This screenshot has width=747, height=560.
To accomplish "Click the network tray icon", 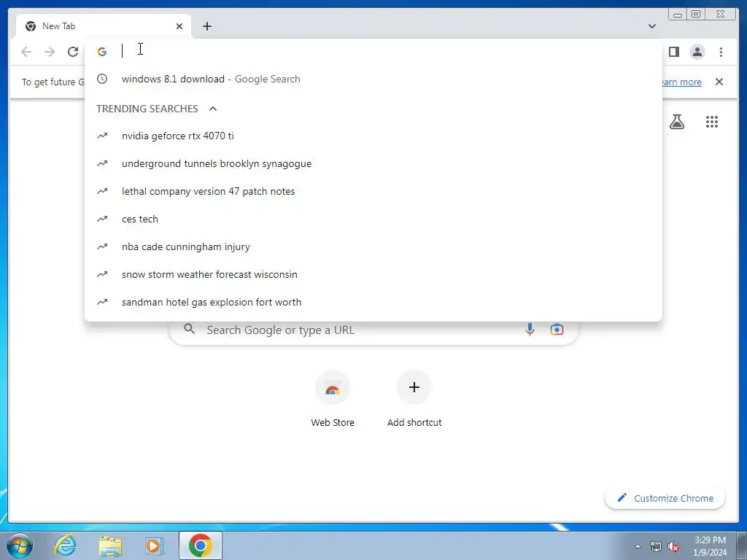I will pyautogui.click(x=656, y=546).
